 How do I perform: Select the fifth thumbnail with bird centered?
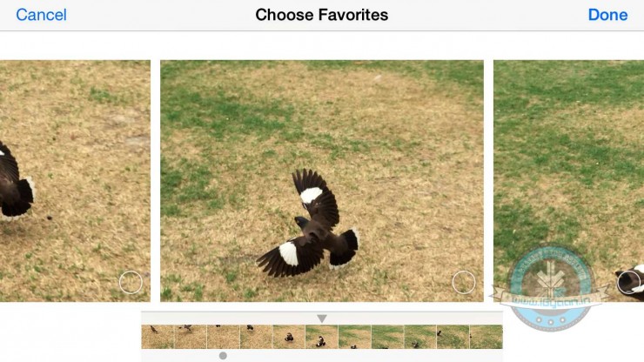289,337
